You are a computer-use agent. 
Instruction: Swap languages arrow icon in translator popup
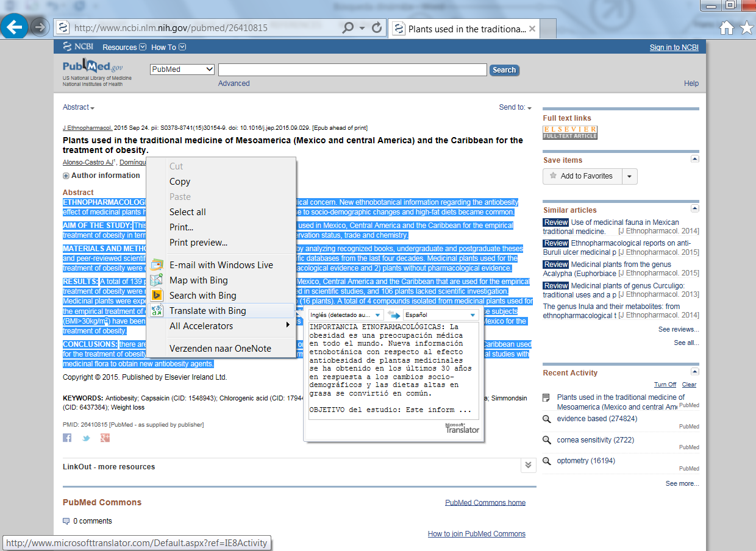point(394,315)
